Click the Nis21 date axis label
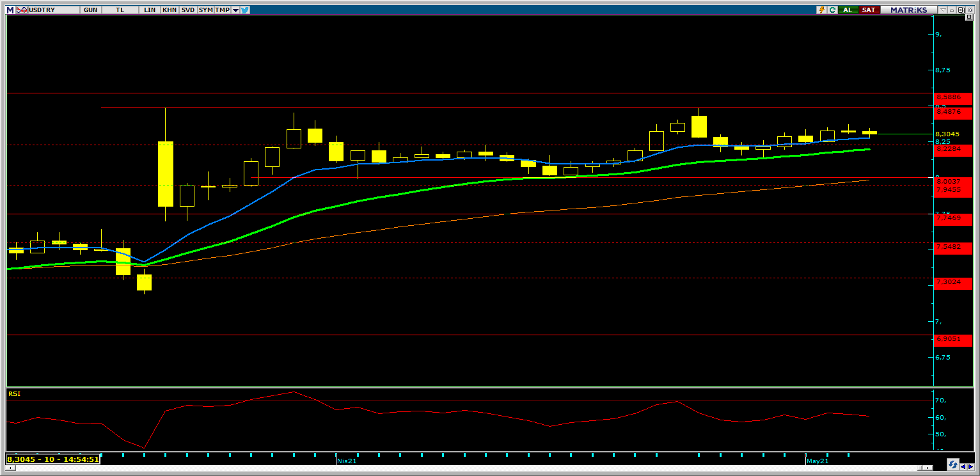 tap(346, 460)
